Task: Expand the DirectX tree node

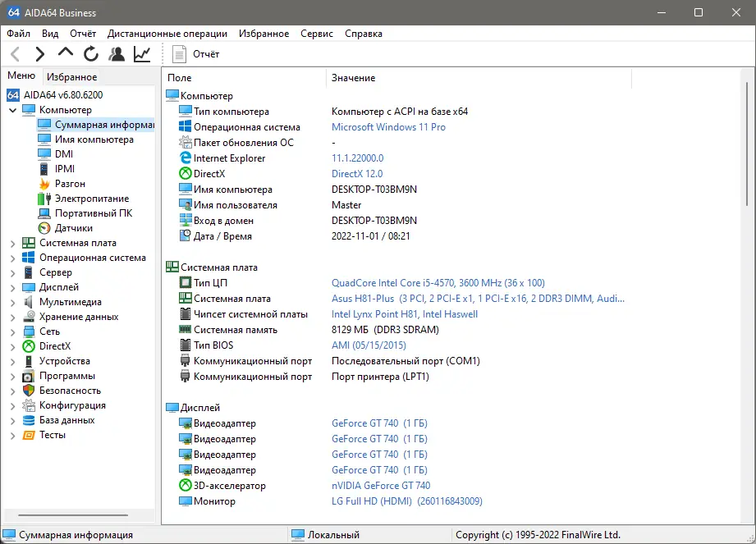Action: [13, 347]
